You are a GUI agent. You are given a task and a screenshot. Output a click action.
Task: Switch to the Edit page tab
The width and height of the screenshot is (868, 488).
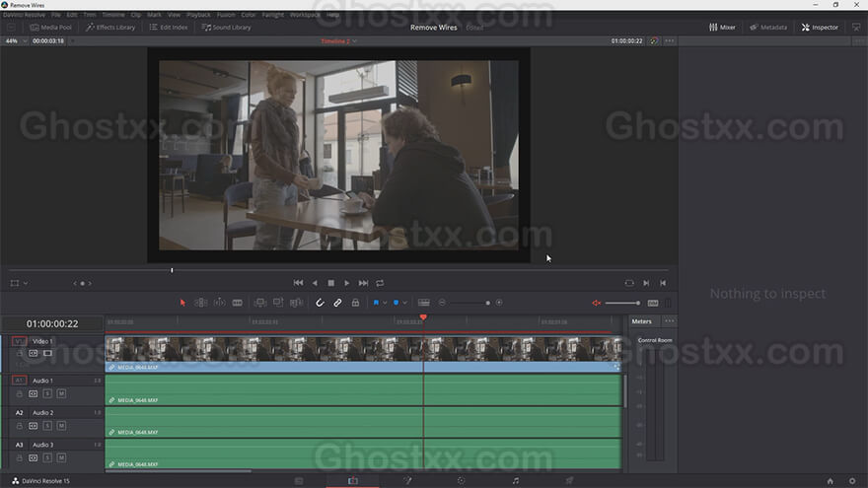coord(353,480)
